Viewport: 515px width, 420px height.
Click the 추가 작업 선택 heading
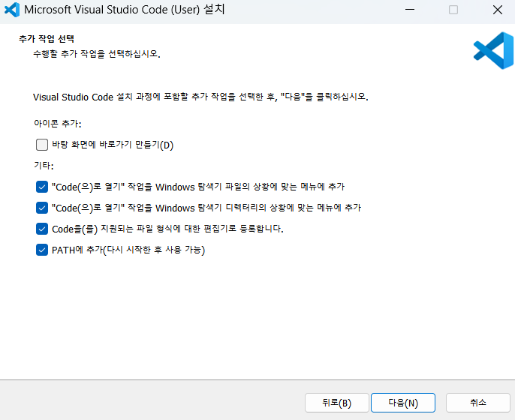[x=47, y=39]
